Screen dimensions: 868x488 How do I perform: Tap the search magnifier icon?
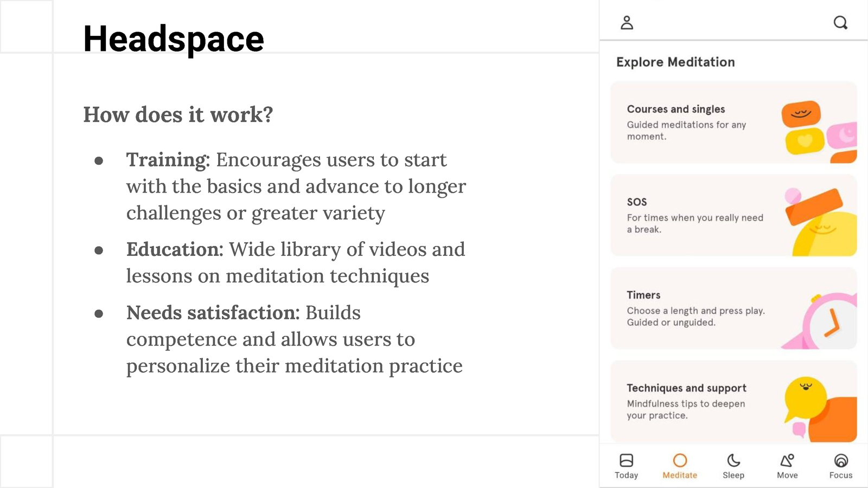840,23
